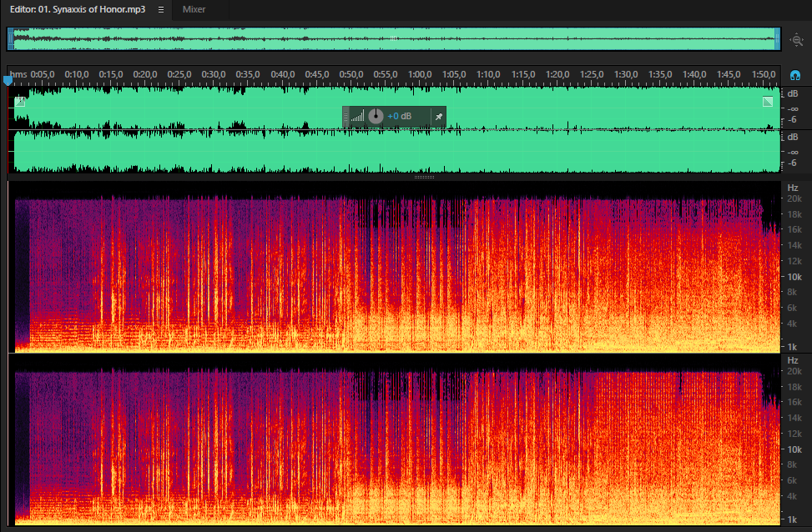Click the 0:05,0 mark on the ruler
Image resolution: width=812 pixels, height=532 pixels.
point(43,74)
